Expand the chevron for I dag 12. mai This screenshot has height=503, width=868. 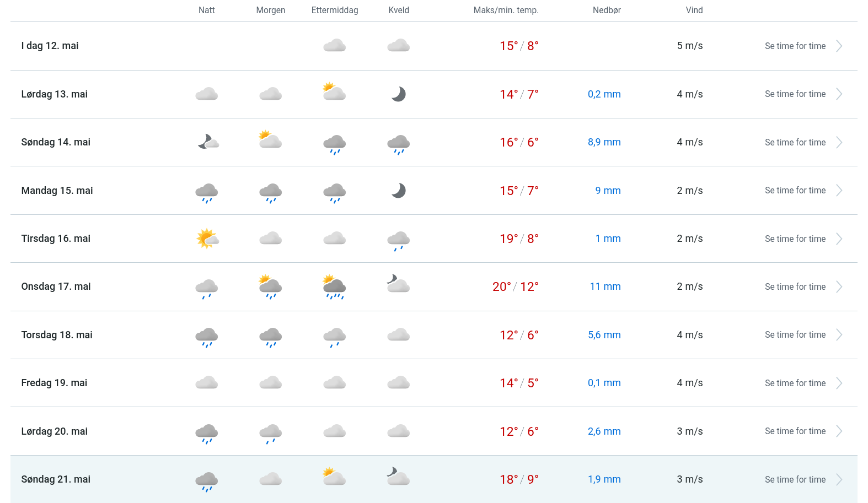click(x=839, y=46)
